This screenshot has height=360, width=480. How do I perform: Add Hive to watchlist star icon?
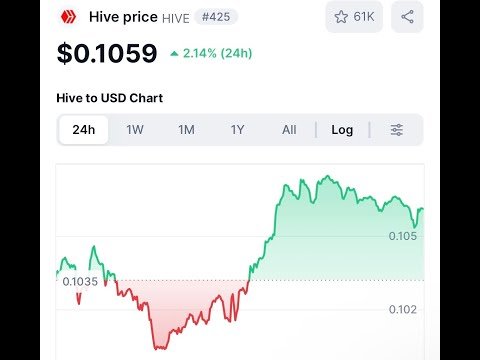(x=341, y=17)
